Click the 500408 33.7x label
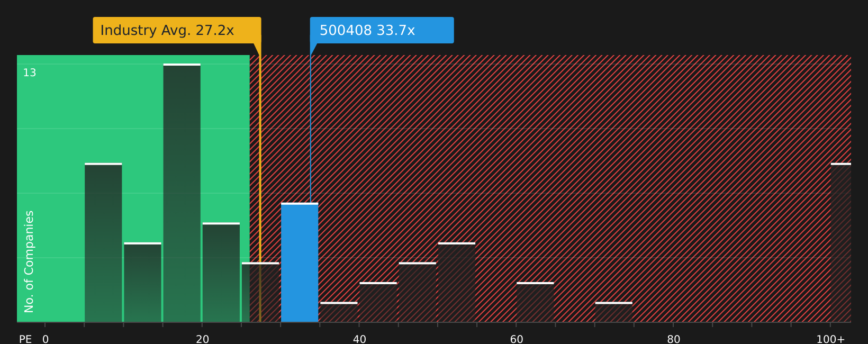Image resolution: width=868 pixels, height=344 pixels. pyautogui.click(x=382, y=30)
